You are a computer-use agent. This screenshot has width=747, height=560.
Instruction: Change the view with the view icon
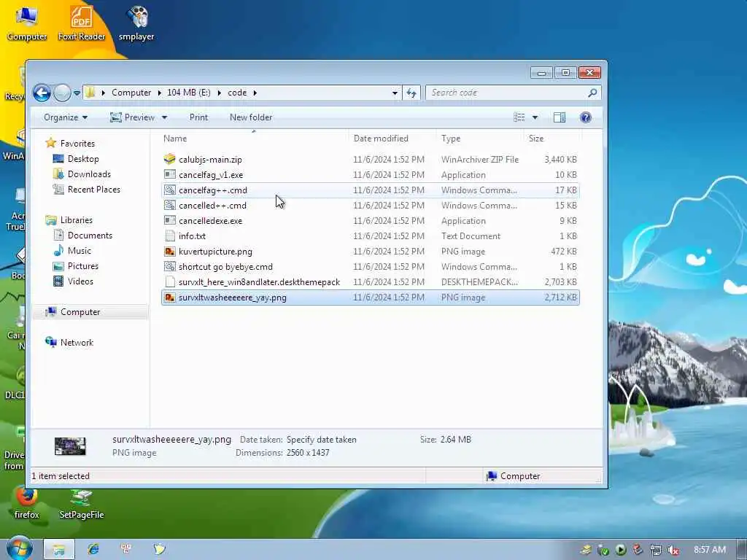click(519, 117)
